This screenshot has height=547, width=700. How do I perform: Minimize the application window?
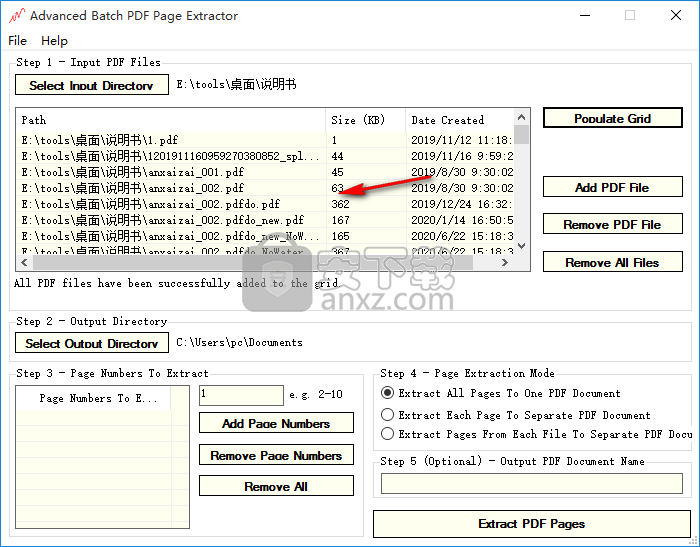(585, 16)
